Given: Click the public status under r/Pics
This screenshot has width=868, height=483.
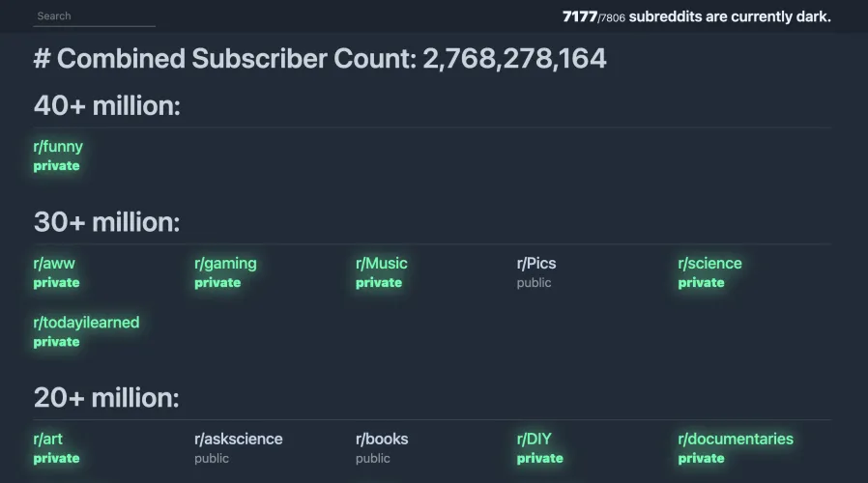Looking at the screenshot, I should coord(535,283).
